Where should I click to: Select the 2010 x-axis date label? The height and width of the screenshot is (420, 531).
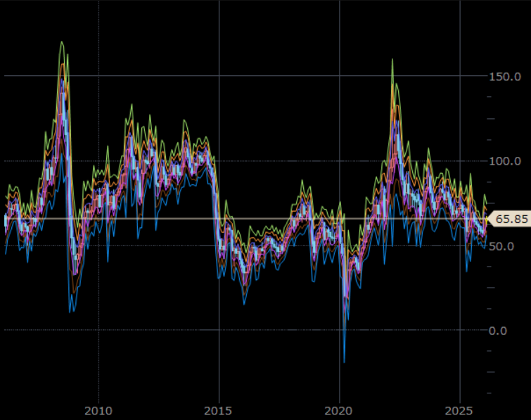(x=98, y=410)
